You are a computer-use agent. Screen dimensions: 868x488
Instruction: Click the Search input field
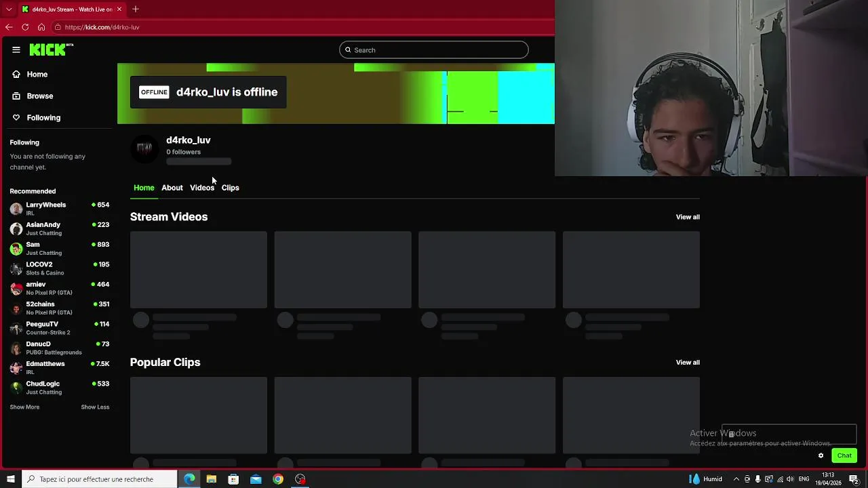point(434,50)
